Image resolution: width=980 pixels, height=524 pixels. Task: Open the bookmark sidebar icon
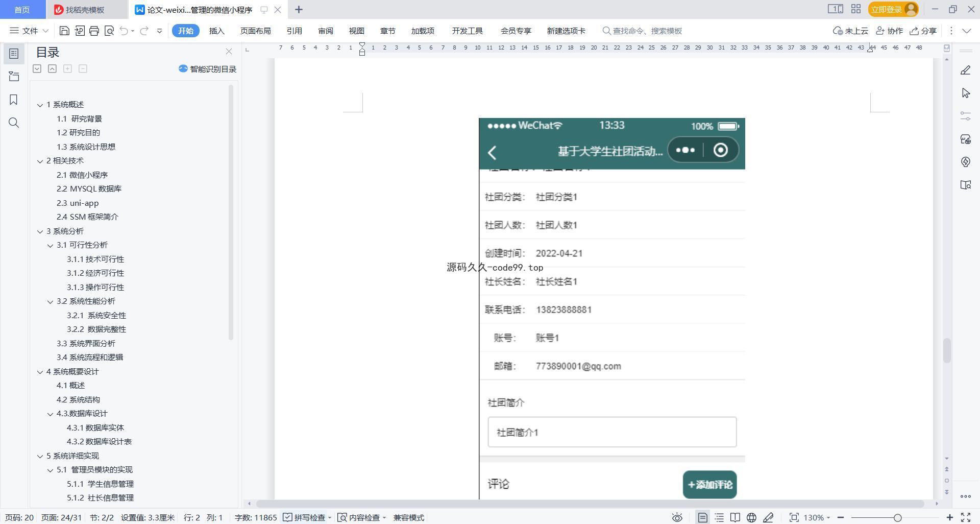pos(14,100)
